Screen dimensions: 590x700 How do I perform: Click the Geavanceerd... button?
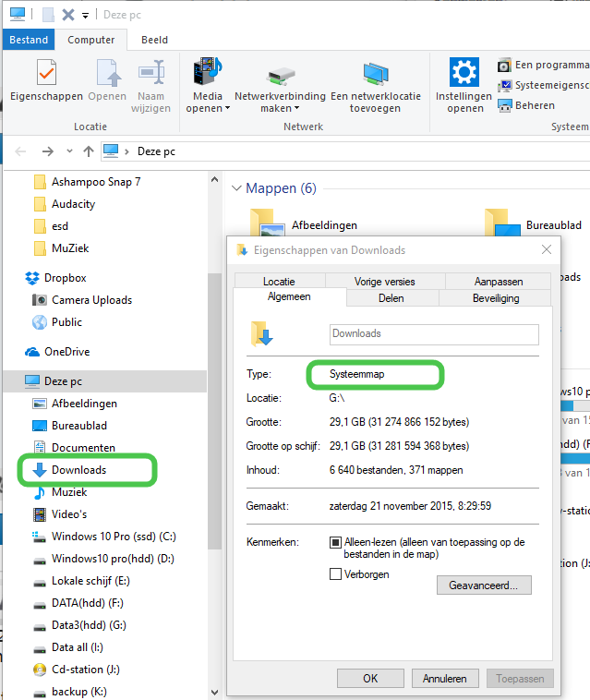483,585
